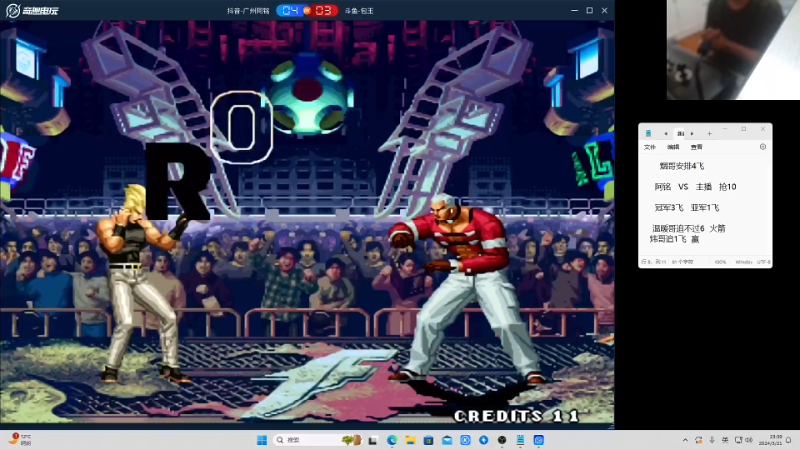Open File Explorer from the taskbar
Screen dimensions: 800x450
pyautogui.click(x=410, y=440)
